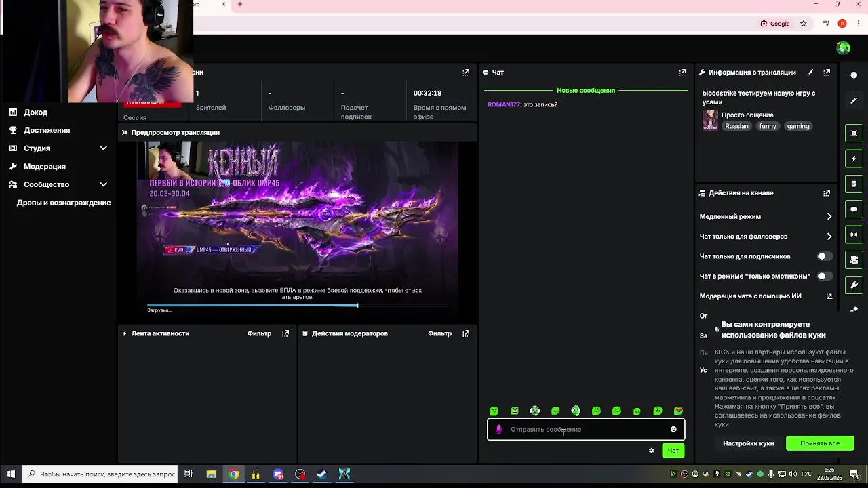
Task: Click the Просто общение category thumbnail
Action: [x=710, y=120]
